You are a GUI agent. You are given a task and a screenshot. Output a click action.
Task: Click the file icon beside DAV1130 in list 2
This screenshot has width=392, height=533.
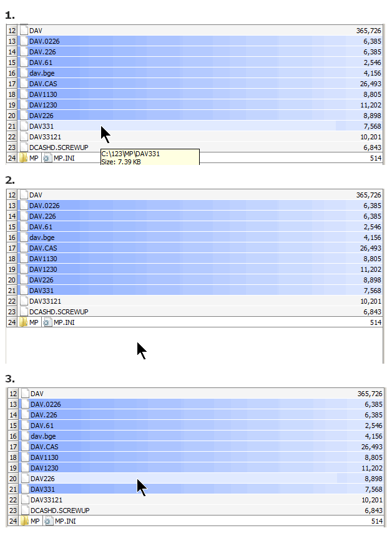(x=24, y=259)
